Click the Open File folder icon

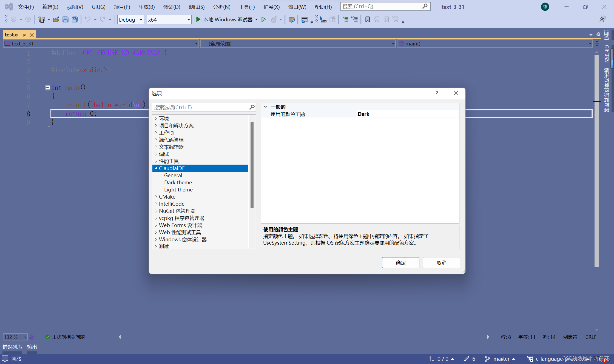point(56,19)
